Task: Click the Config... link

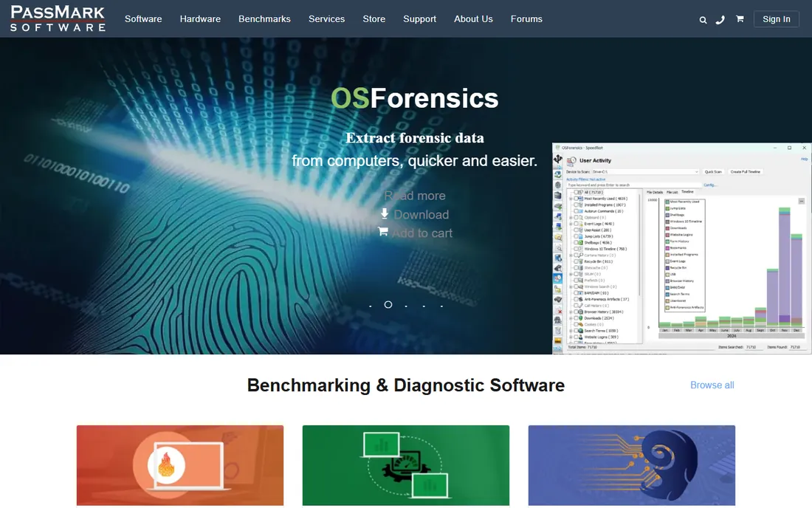Action: tap(709, 185)
